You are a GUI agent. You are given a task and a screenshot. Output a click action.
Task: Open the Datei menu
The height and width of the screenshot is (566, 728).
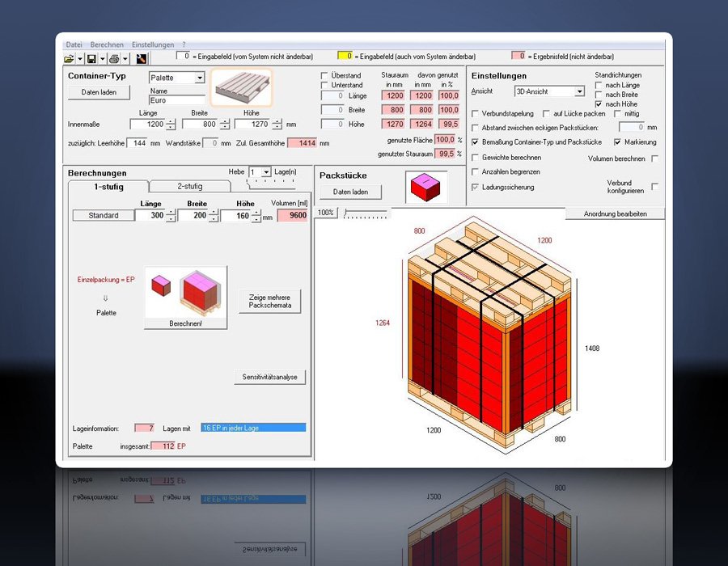74,44
